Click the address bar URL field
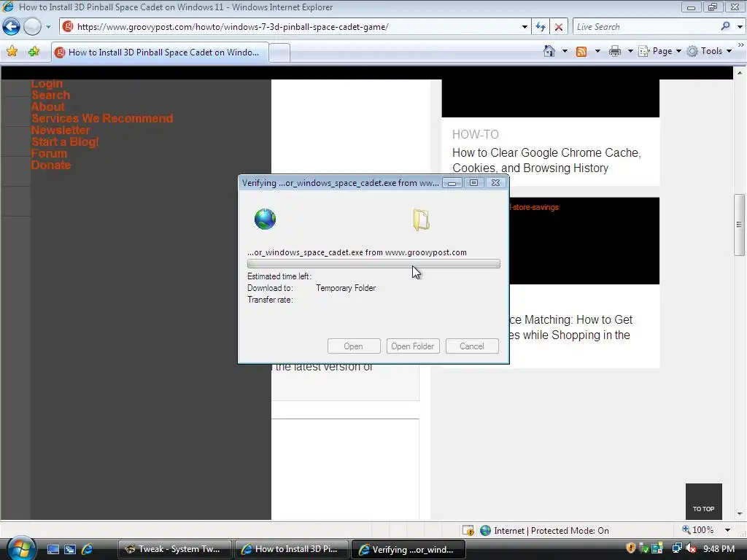The width and height of the screenshot is (747, 560). 290,27
